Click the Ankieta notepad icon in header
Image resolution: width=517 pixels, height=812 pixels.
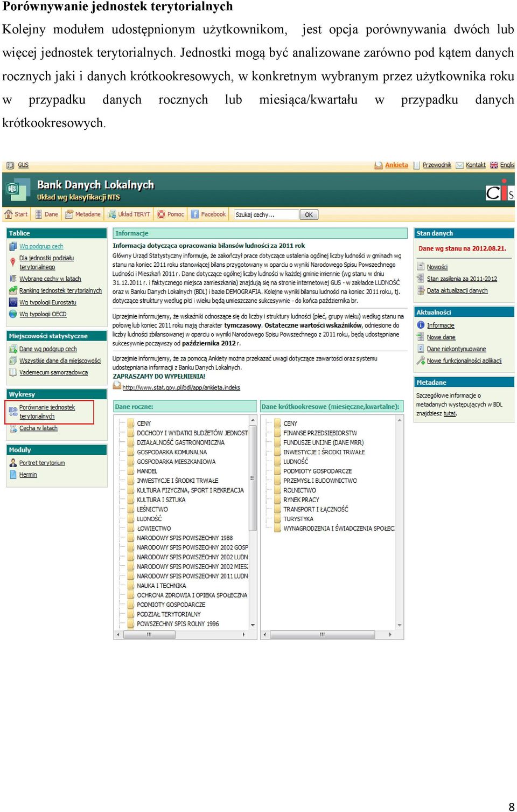point(379,165)
